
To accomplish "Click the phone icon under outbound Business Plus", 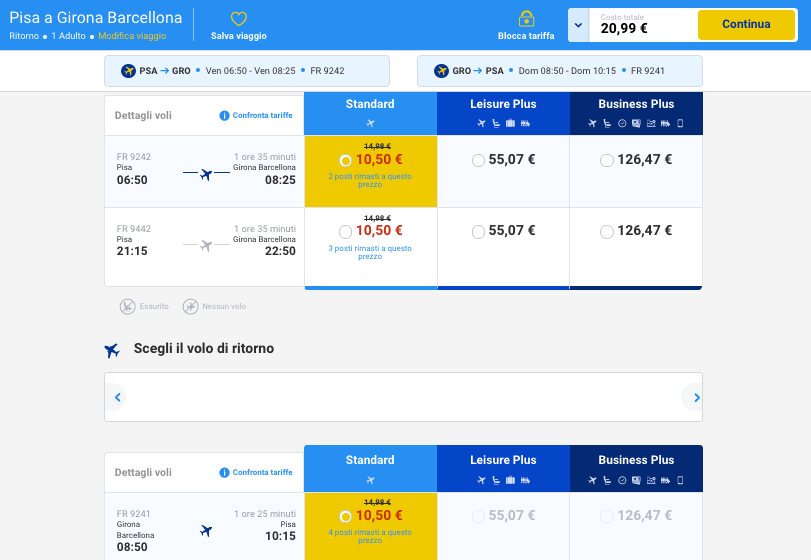I will (x=680, y=123).
